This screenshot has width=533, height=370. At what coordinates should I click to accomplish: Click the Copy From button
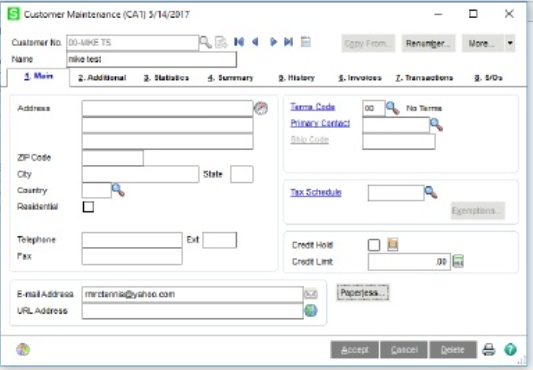click(x=368, y=43)
